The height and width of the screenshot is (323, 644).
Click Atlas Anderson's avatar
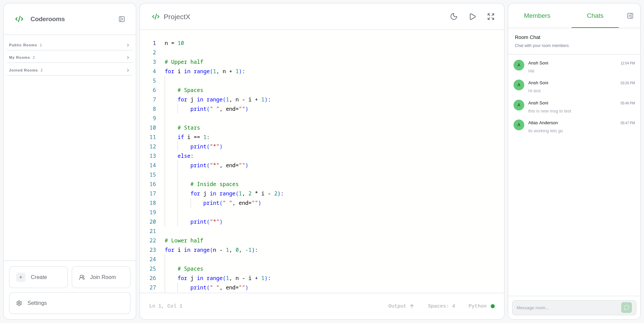coord(519,125)
